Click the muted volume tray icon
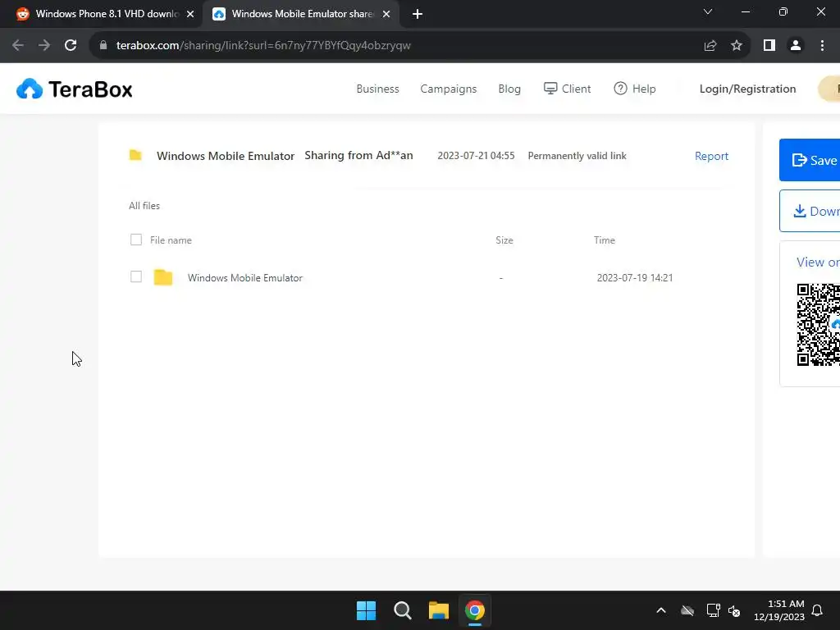Image resolution: width=840 pixels, height=630 pixels. [x=734, y=610]
